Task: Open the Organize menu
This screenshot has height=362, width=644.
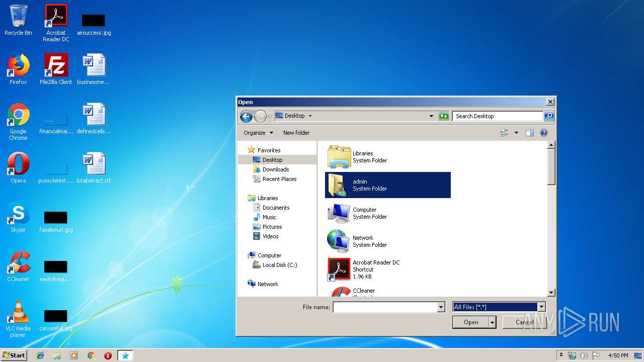Action: (x=258, y=133)
